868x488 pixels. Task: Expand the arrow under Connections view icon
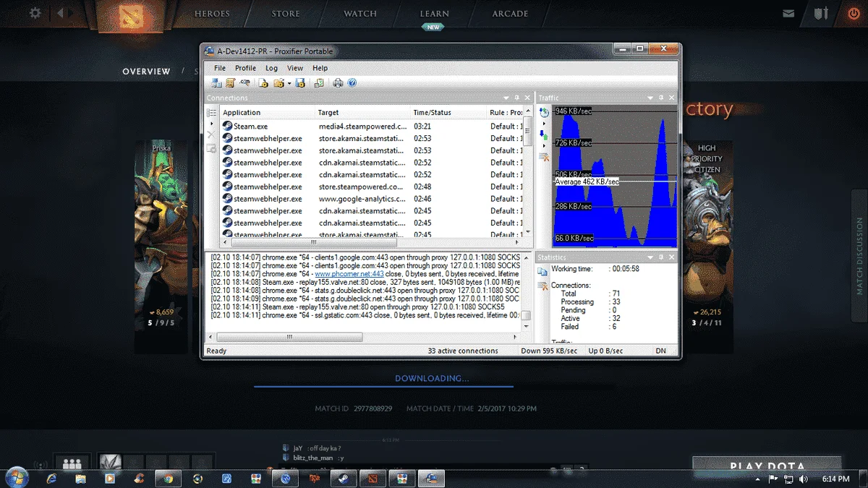[x=212, y=124]
